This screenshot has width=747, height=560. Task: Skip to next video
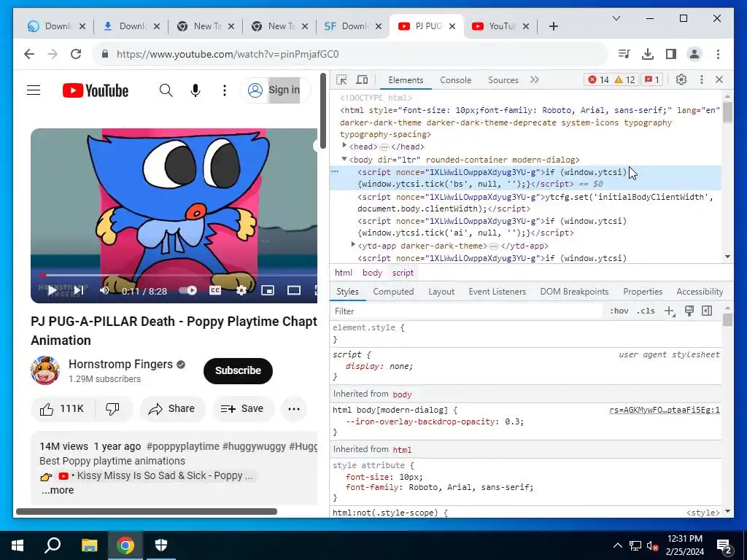[79, 290]
